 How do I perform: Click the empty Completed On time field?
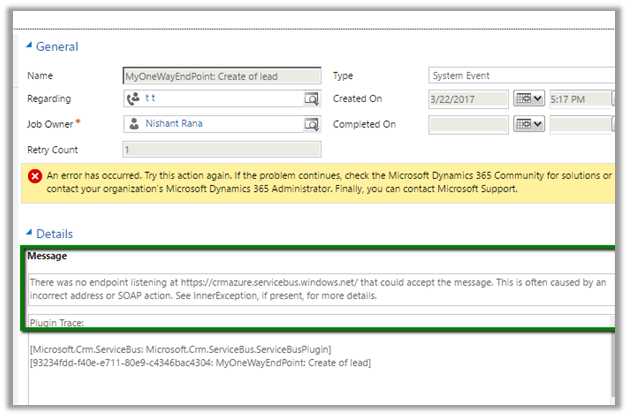(580, 124)
